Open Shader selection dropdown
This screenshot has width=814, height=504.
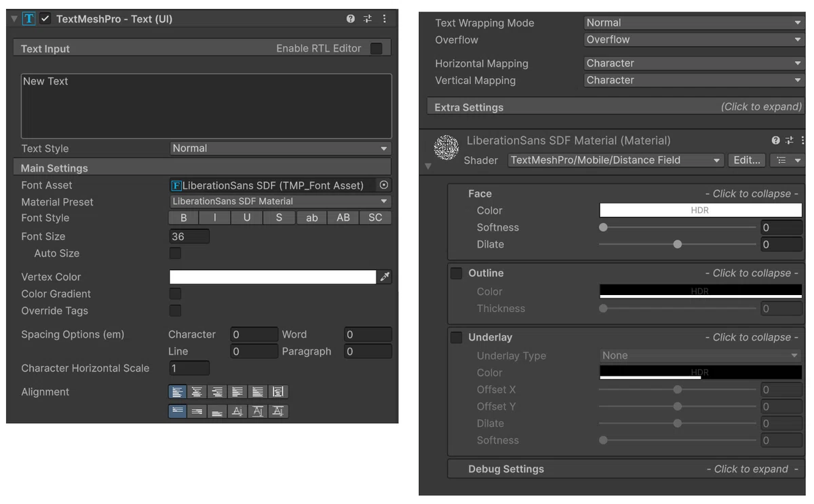(x=616, y=160)
